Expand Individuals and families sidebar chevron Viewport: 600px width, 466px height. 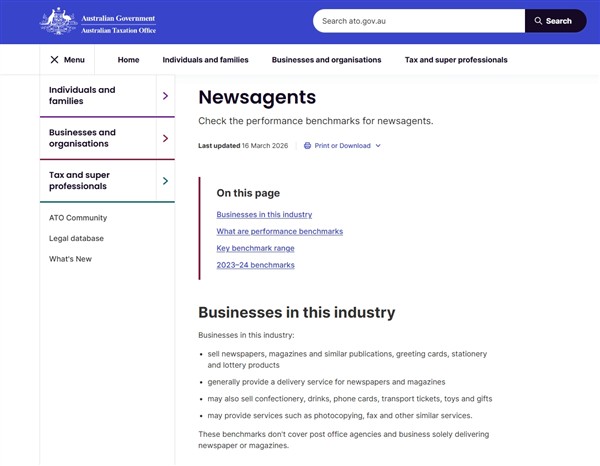click(165, 96)
